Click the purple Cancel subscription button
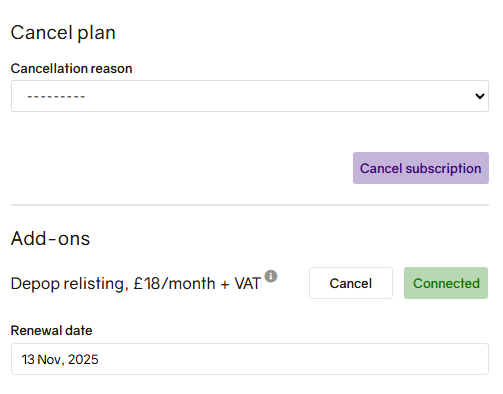The image size is (503, 394). coord(421,168)
